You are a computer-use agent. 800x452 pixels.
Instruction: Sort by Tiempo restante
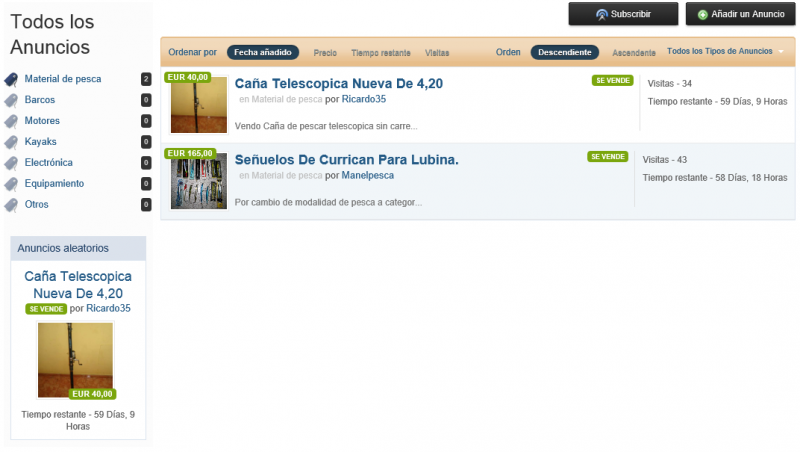(380, 52)
